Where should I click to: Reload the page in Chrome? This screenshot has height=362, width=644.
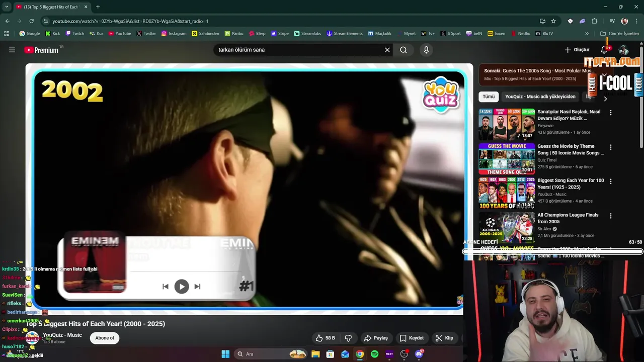(31, 21)
